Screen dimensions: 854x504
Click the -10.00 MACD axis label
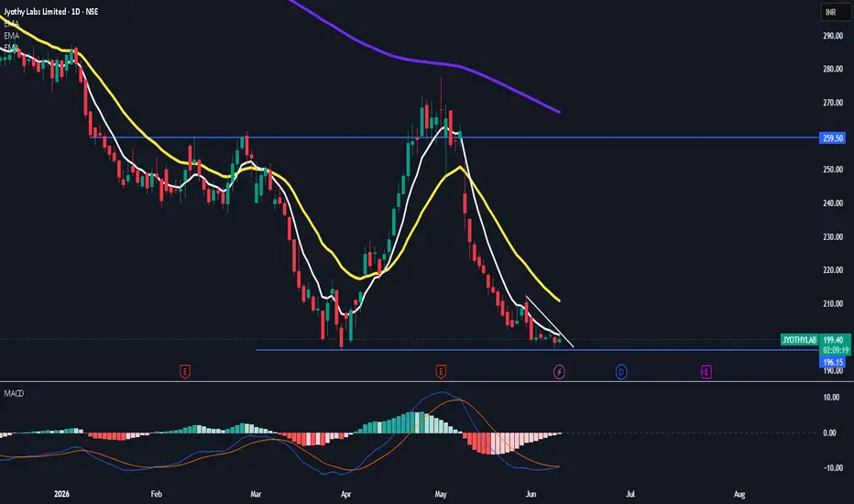click(832, 468)
